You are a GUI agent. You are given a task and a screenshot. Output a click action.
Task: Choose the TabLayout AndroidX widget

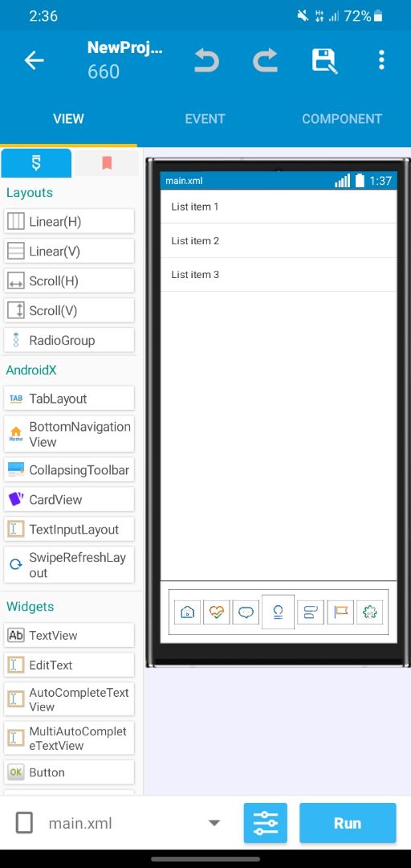coord(69,399)
